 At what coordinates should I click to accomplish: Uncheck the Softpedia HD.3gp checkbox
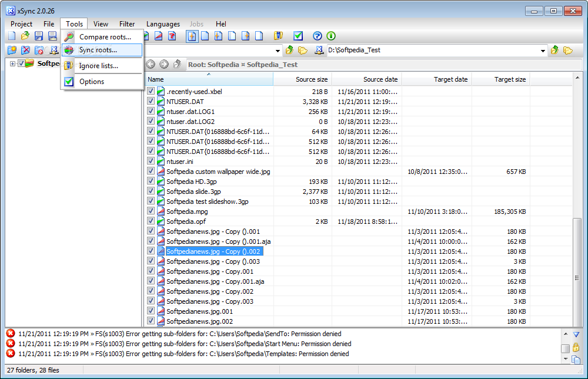[x=151, y=181]
